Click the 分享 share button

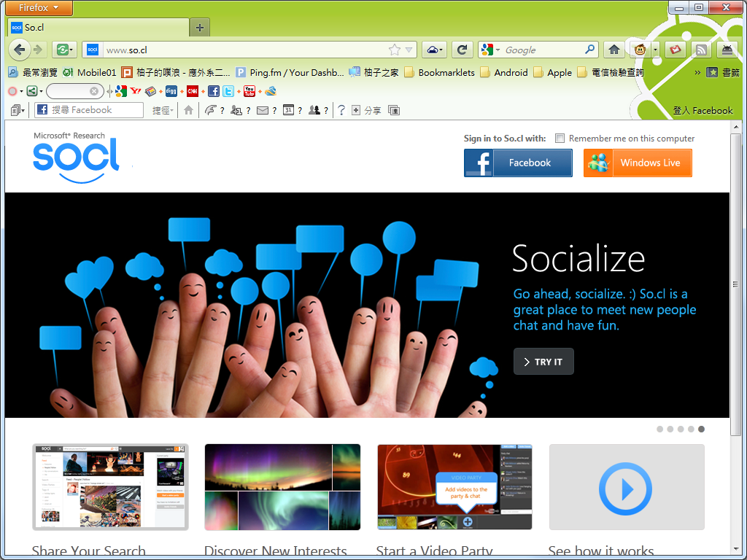pyautogui.click(x=366, y=111)
